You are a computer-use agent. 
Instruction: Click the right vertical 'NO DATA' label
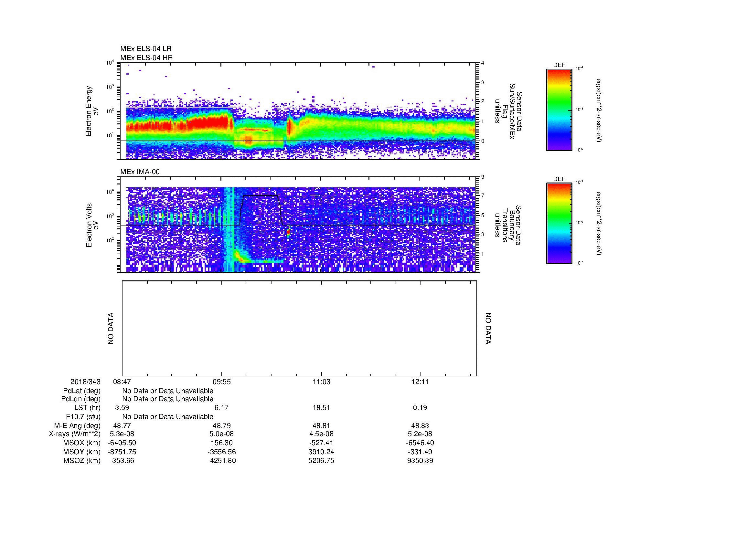tap(488, 328)
